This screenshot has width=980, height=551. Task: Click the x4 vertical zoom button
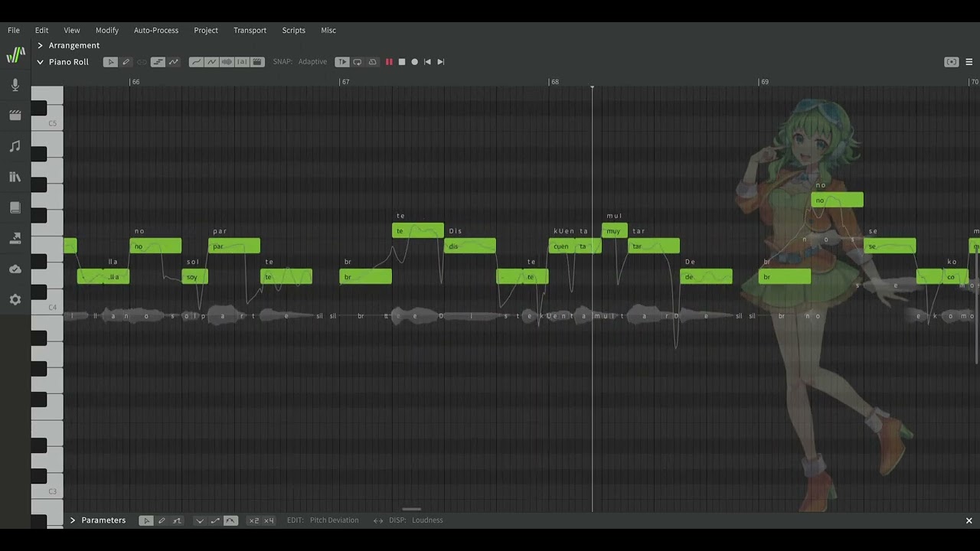pyautogui.click(x=269, y=520)
